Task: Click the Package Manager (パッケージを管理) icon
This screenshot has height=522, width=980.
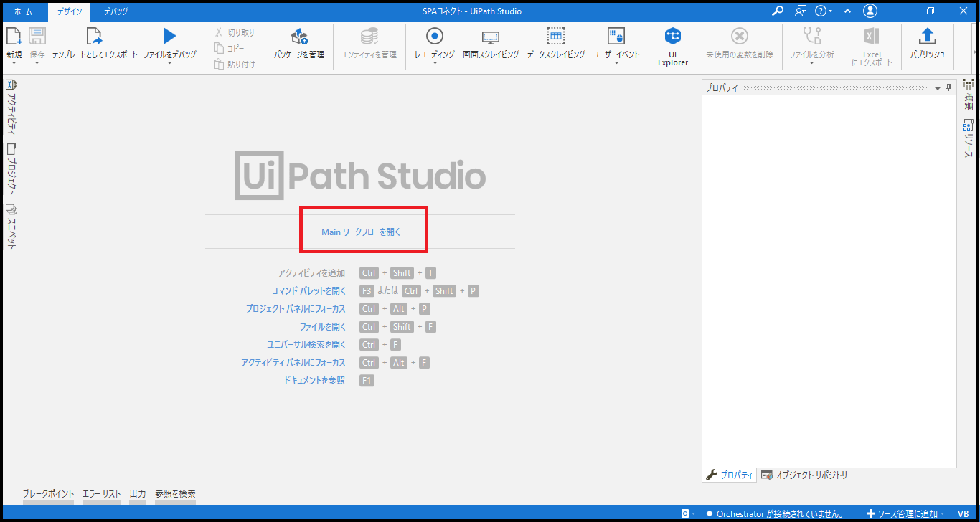Action: coord(298,37)
